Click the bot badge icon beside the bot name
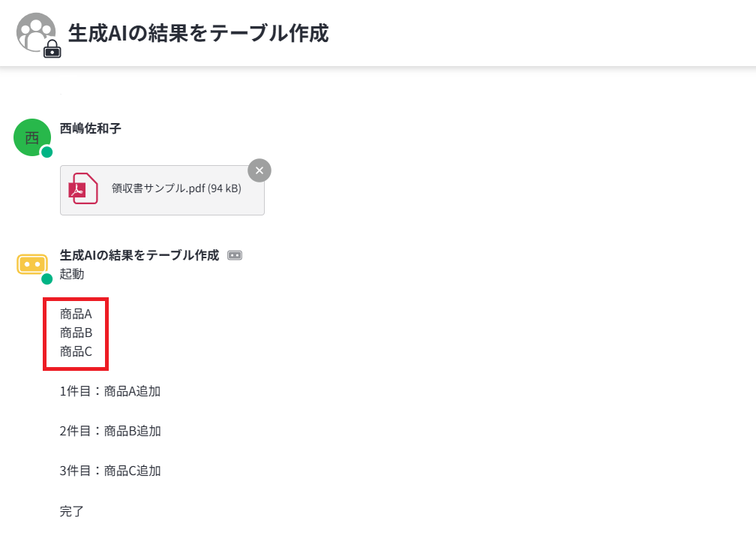 (235, 255)
